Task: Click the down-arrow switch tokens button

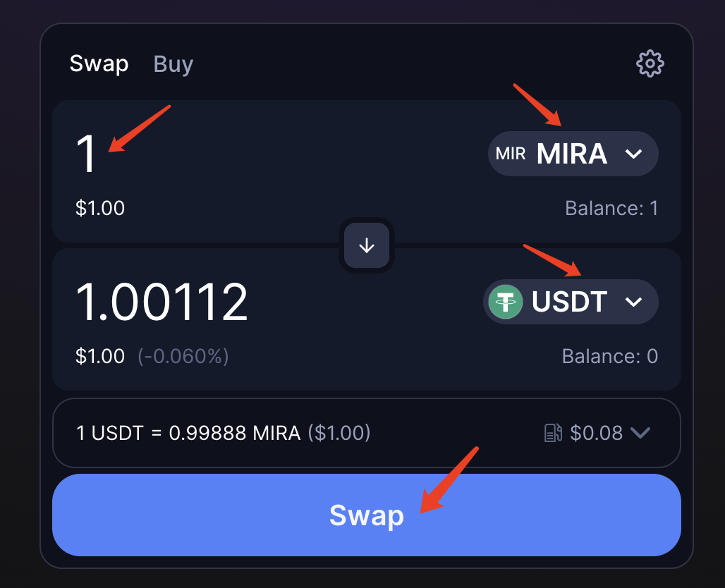Action: (x=367, y=245)
